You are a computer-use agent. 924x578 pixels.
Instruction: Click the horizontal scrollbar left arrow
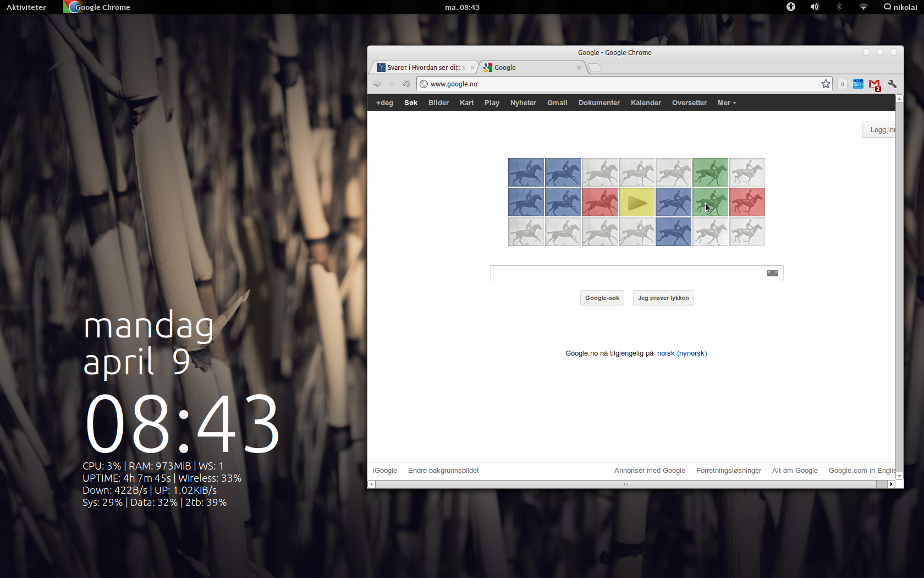click(371, 484)
